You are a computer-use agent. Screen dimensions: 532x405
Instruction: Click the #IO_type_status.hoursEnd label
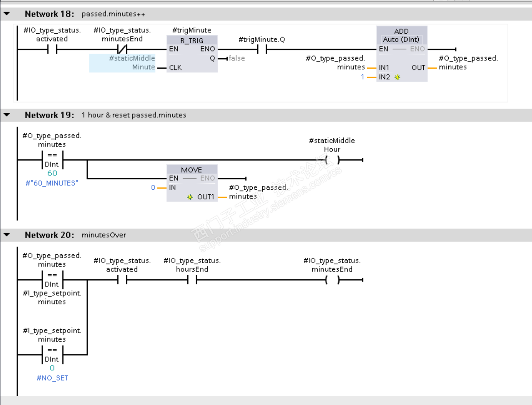pyautogui.click(x=192, y=265)
